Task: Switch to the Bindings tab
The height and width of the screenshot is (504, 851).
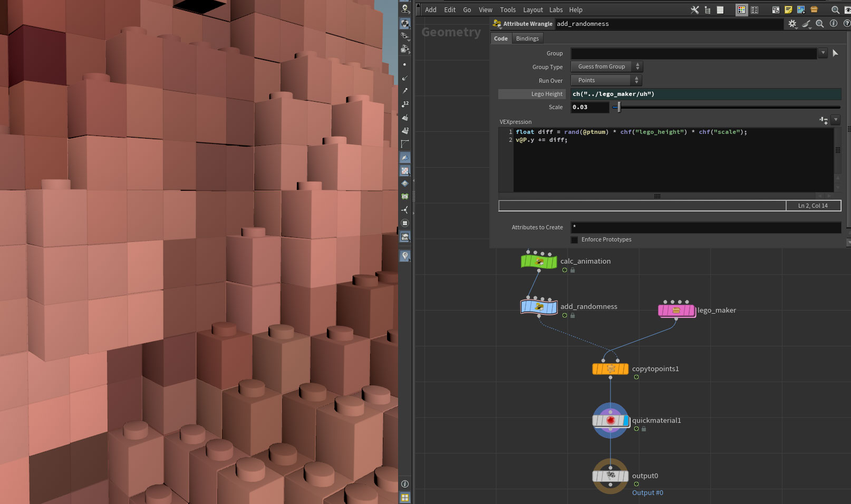Action: (527, 38)
